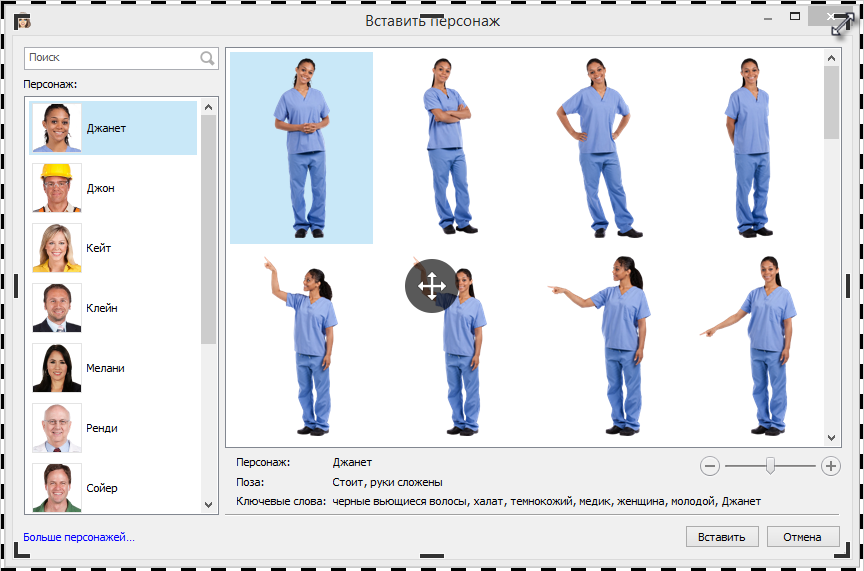Click the character list scrollbar thumb
The image size is (864, 571).
[208, 229]
